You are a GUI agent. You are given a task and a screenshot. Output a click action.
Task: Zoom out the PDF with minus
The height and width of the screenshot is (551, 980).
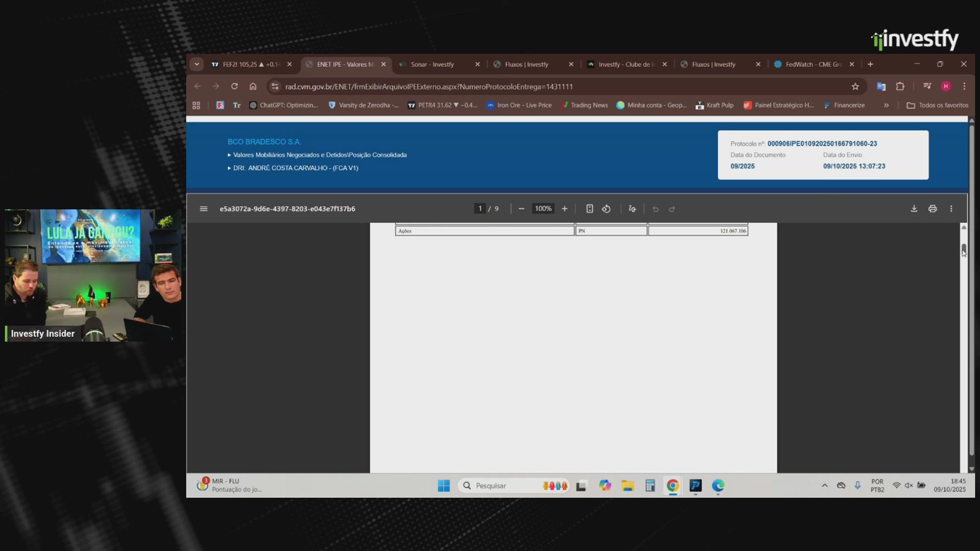[x=521, y=209]
